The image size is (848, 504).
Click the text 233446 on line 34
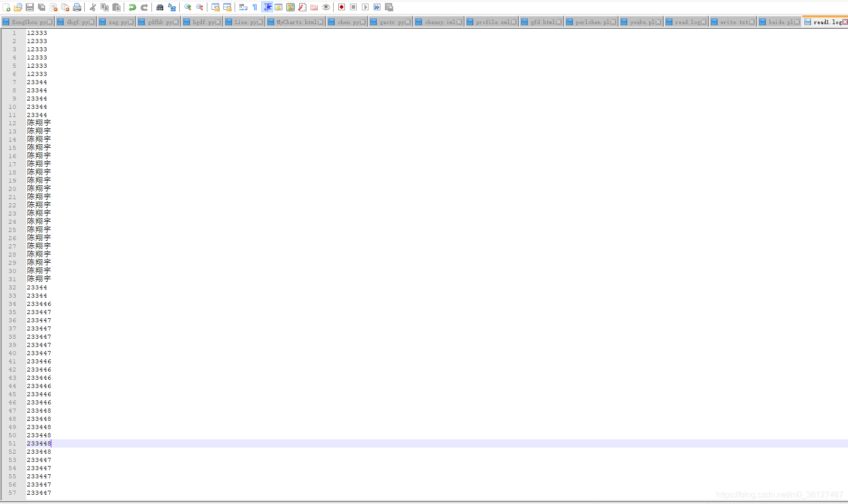39,304
